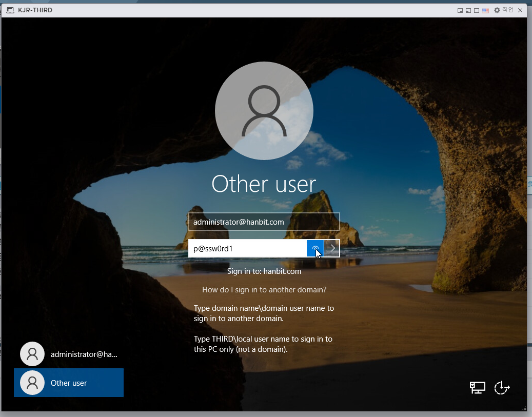Click the first console window-size icon

[460, 11]
